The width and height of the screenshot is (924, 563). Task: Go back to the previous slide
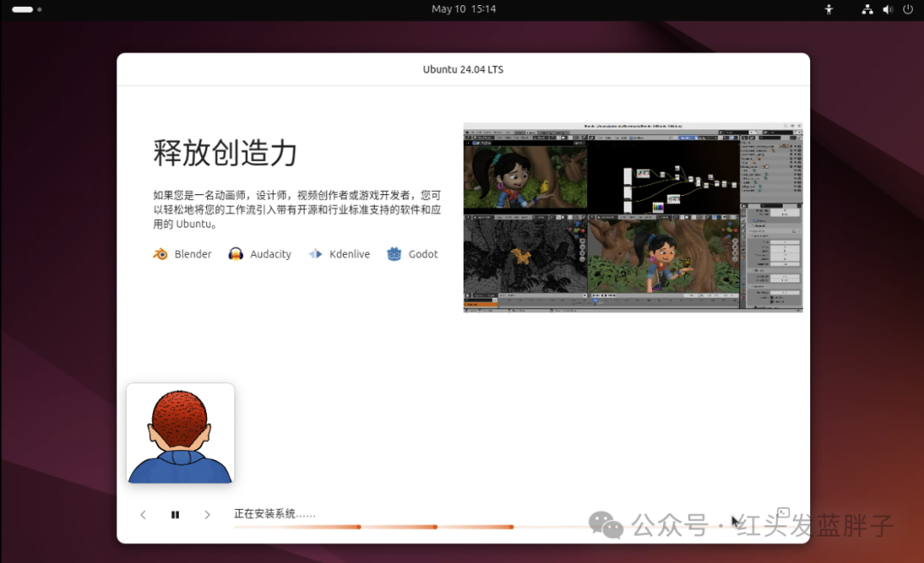(x=143, y=514)
